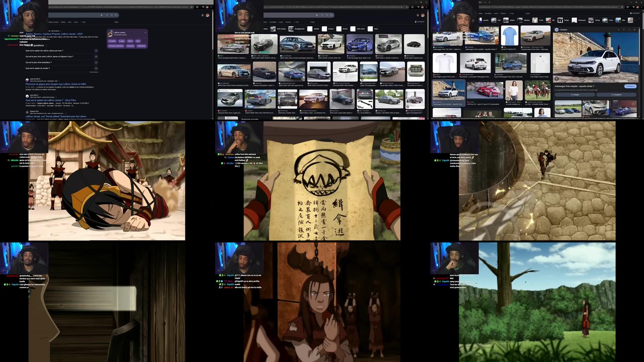This screenshot has width=644, height=362.
Task: Open Google Lens icon in LeBron results frame
Action: pyautogui.click(x=111, y=15)
